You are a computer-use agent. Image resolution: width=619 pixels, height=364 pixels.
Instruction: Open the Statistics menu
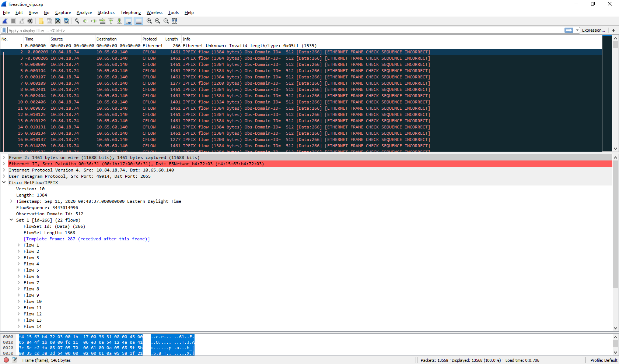[106, 13]
